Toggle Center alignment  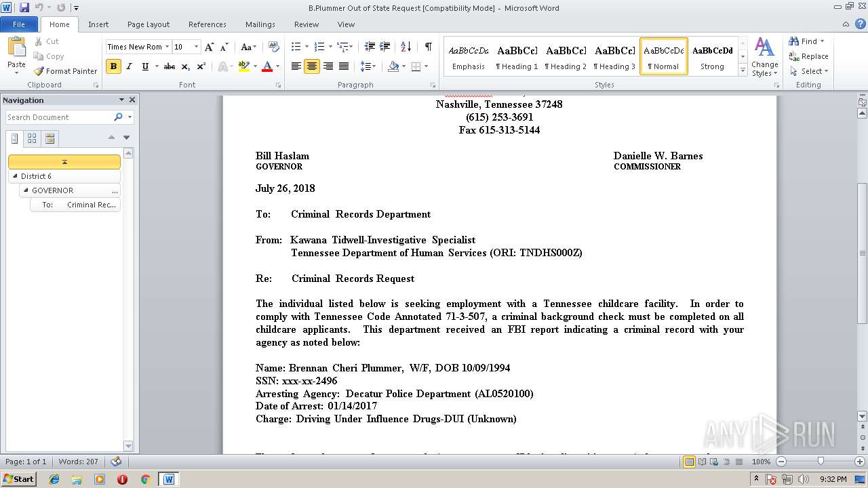click(312, 66)
